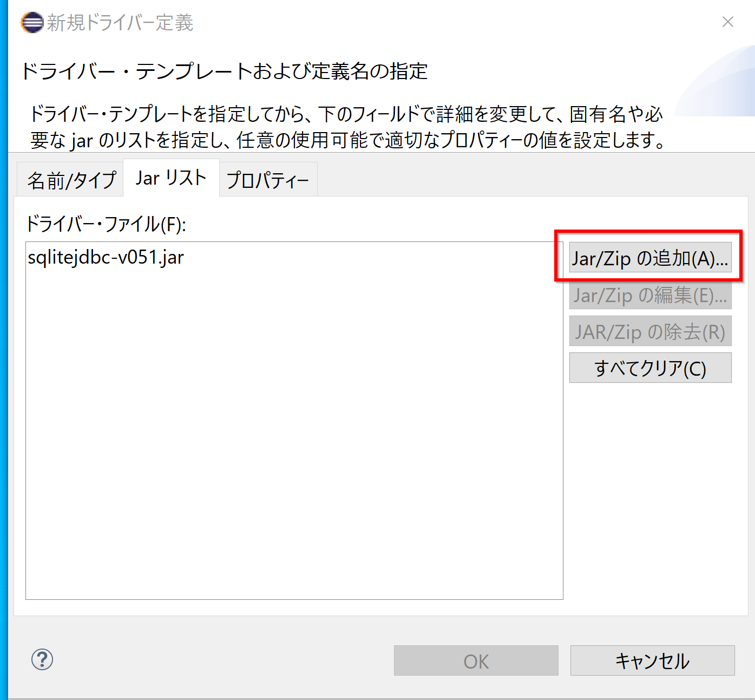This screenshot has height=700, width=755.
Task: Close the 新規ドライバー定義 dialog
Action: click(x=727, y=22)
